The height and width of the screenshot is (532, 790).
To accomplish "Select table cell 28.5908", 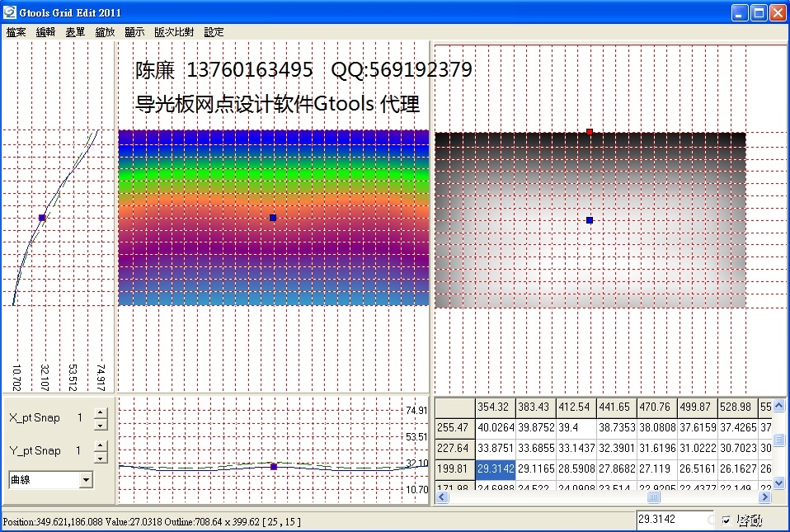I will 576,469.
